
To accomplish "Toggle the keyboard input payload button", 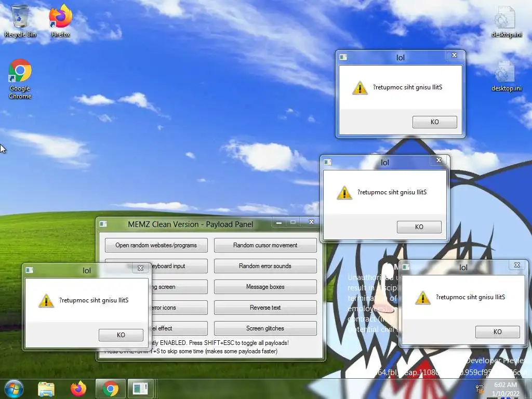I will point(179,266).
